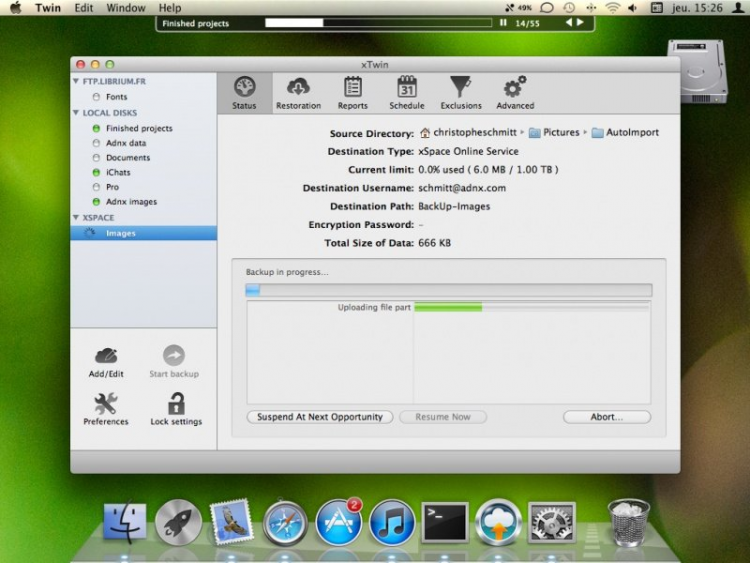Screen dimensions: 750x563
Task: Open the Status tab icon
Action: [x=244, y=88]
